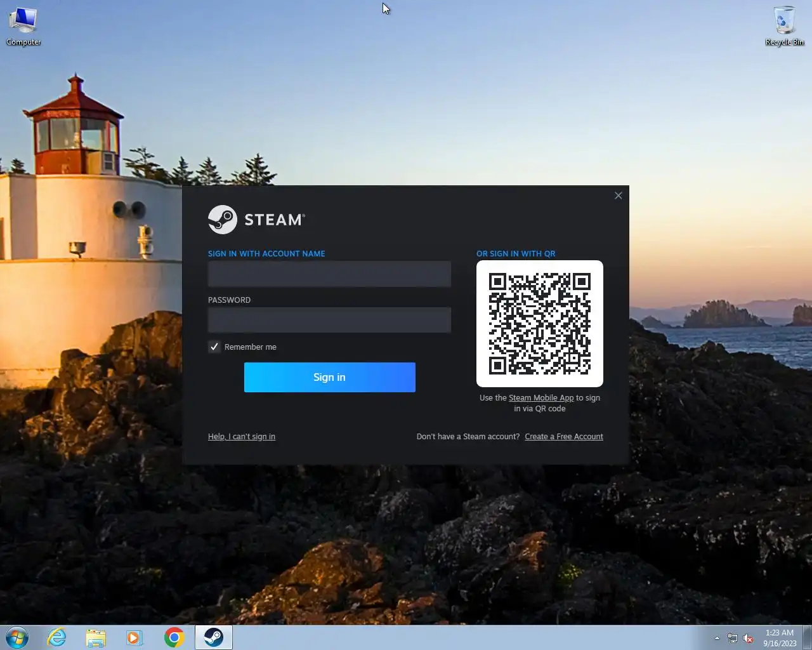Click the 'PASSWORD' field label
Viewport: 812px width, 650px height.
point(229,300)
